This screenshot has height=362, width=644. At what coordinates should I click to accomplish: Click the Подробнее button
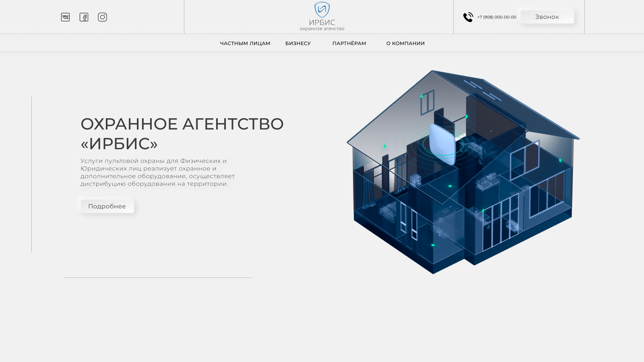tap(107, 206)
